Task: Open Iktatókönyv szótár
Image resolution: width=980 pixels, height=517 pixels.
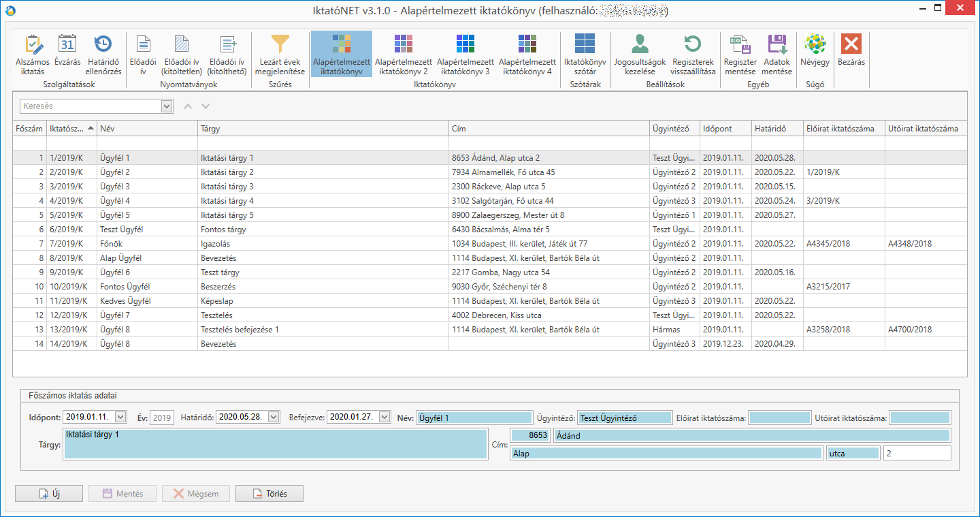Action: tap(585, 54)
